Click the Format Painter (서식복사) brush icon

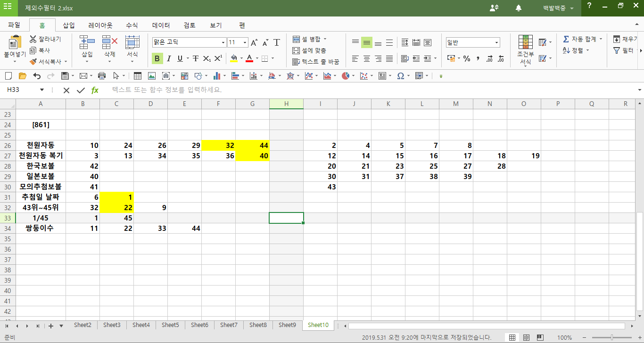(x=33, y=61)
